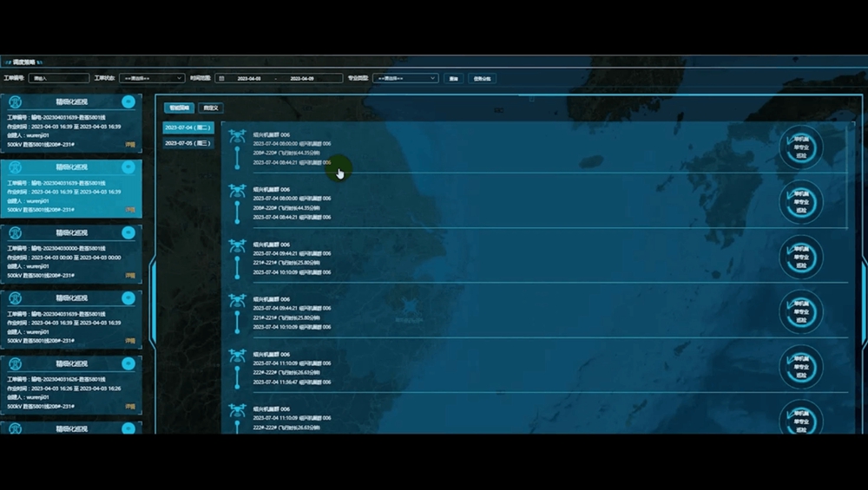Click the 工单编号 input field
This screenshot has width=868, height=490.
point(58,78)
